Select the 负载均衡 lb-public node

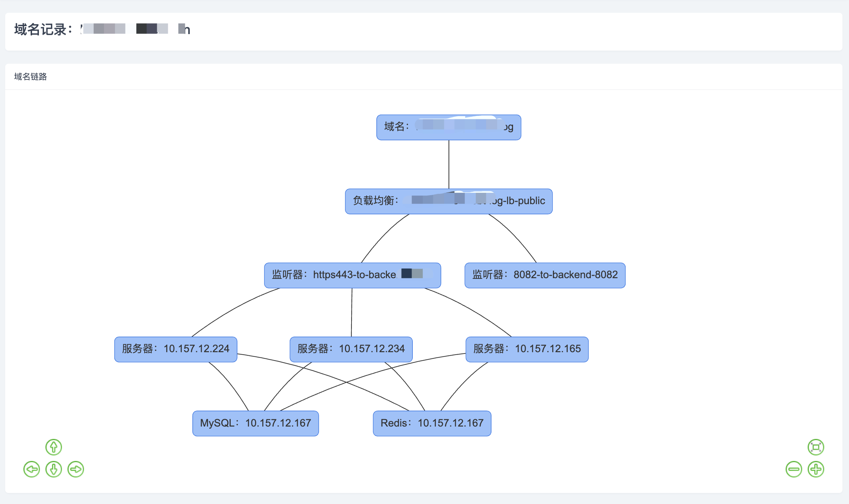click(449, 201)
